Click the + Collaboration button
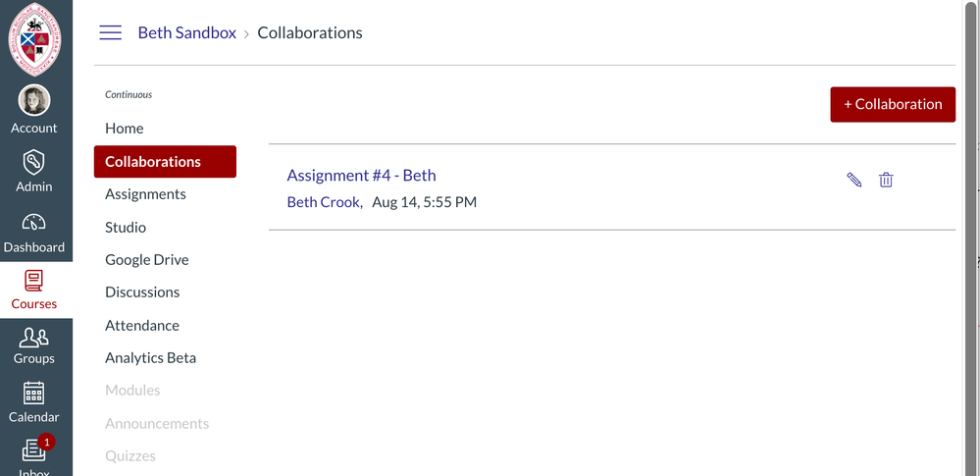The height and width of the screenshot is (476, 980). pos(893,104)
